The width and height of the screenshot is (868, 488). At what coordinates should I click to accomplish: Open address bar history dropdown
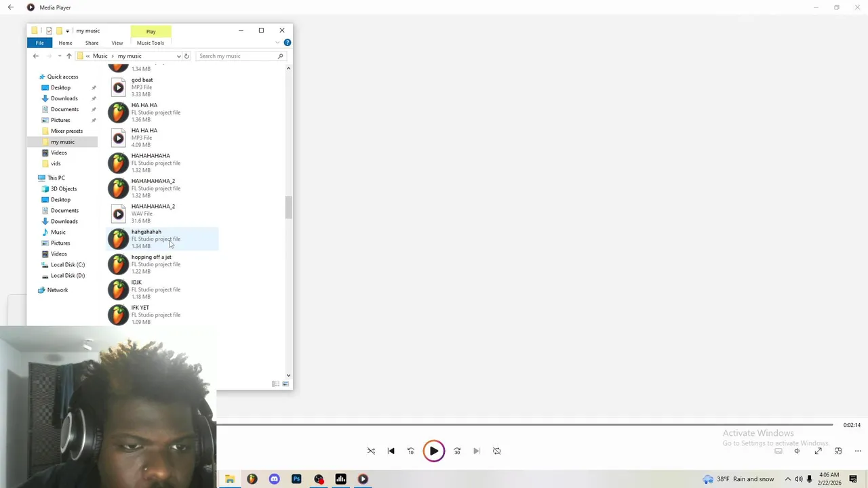178,56
